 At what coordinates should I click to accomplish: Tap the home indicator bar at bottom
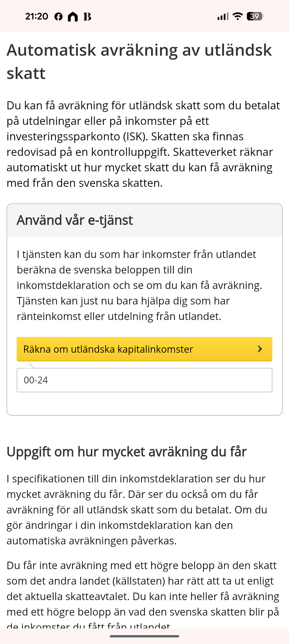coord(144,636)
